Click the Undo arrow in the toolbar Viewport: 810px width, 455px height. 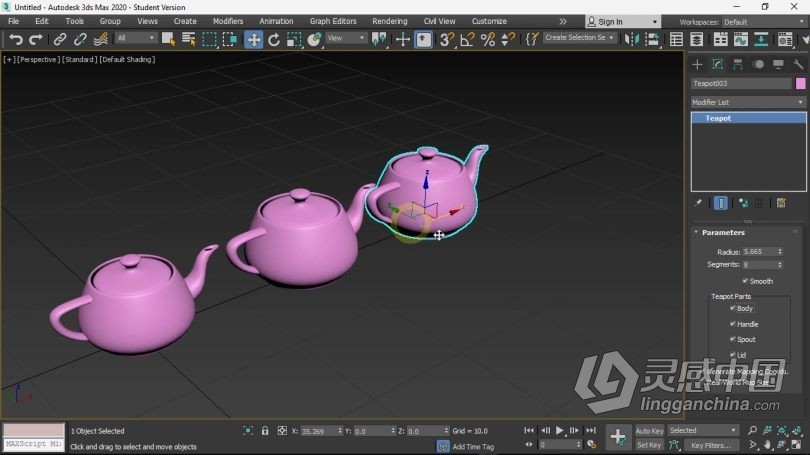click(x=16, y=39)
